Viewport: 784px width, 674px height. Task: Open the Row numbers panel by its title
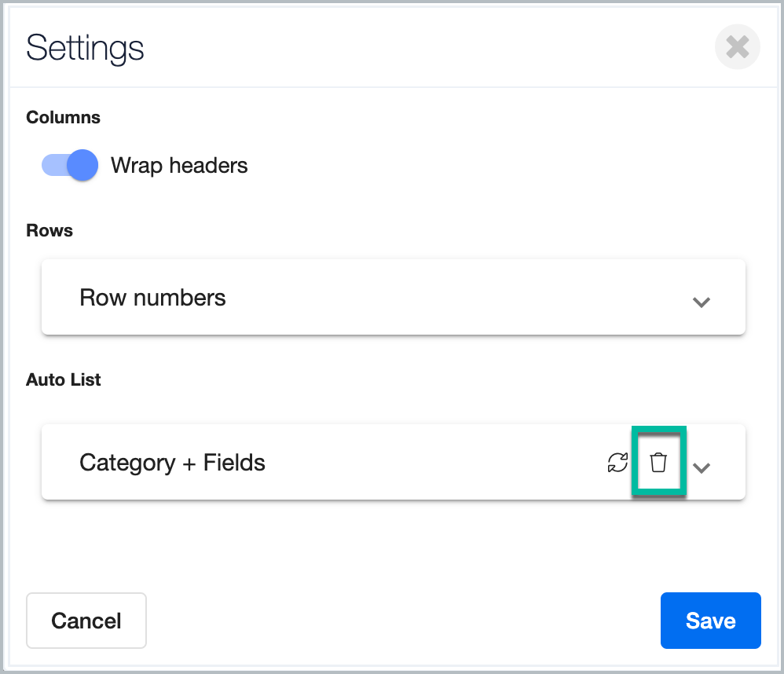point(152,298)
